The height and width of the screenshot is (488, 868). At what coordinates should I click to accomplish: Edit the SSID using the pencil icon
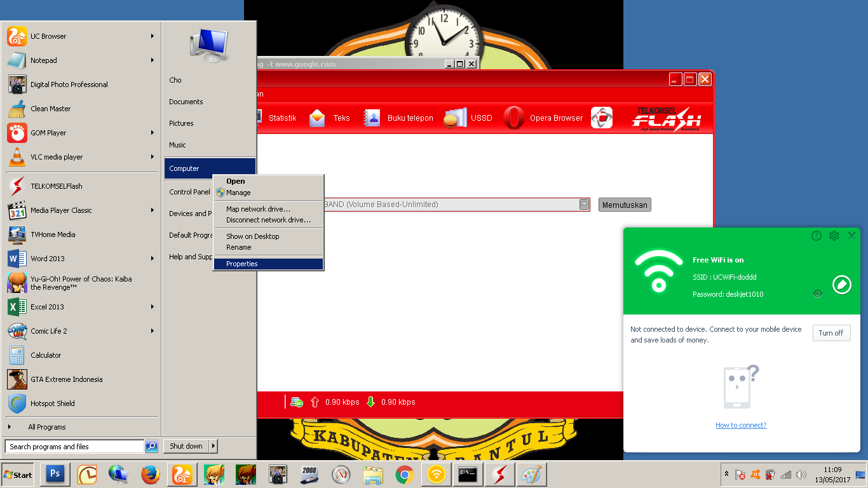[841, 285]
